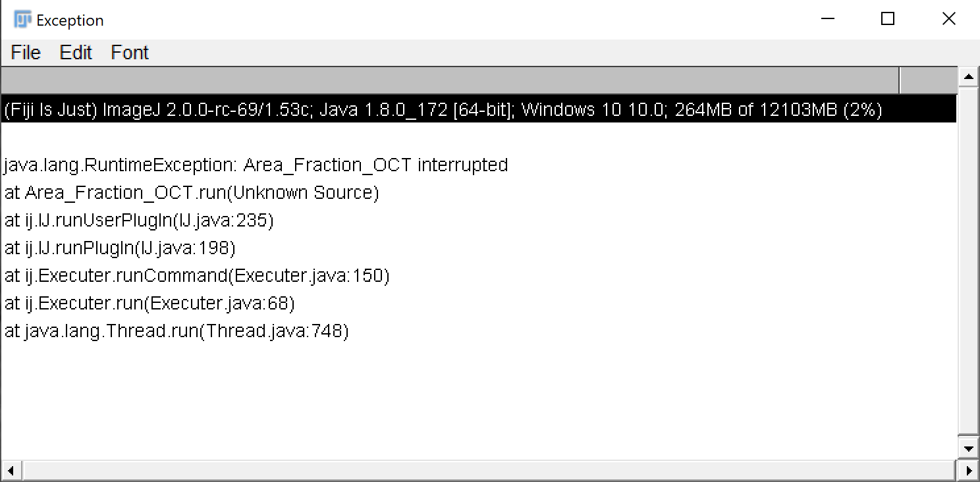Screen dimensions: 980x482
Task: Close the Exception window
Action: 948,19
